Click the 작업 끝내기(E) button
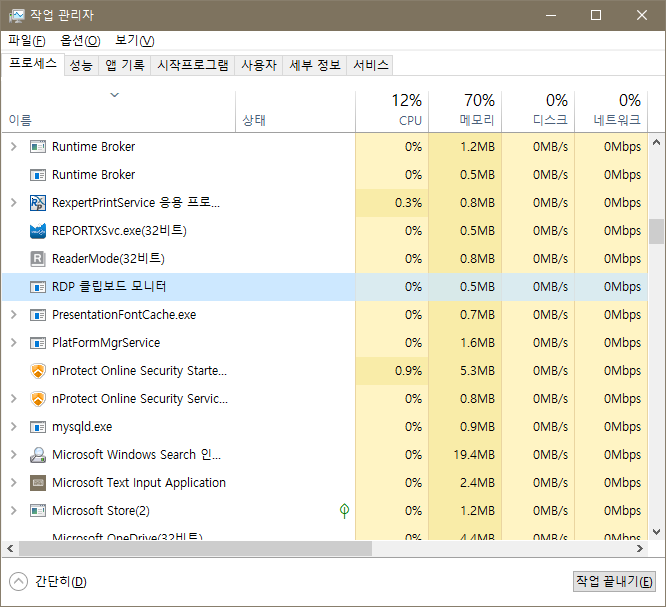Image resolution: width=666 pixels, height=607 pixels. click(x=614, y=582)
